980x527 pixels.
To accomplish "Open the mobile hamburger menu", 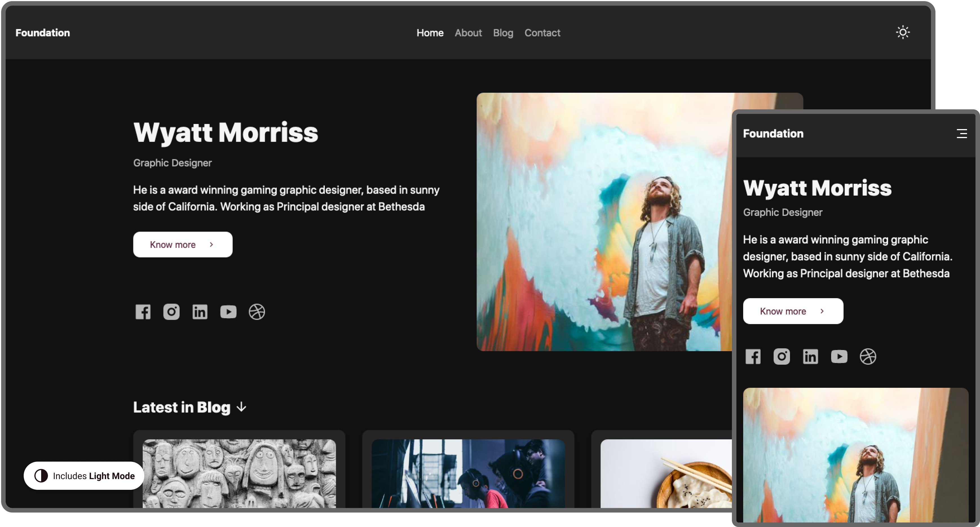I will coord(962,134).
